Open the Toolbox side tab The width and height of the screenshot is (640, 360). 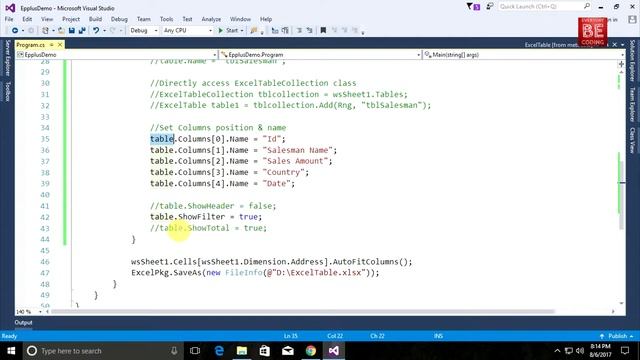(x=7, y=91)
